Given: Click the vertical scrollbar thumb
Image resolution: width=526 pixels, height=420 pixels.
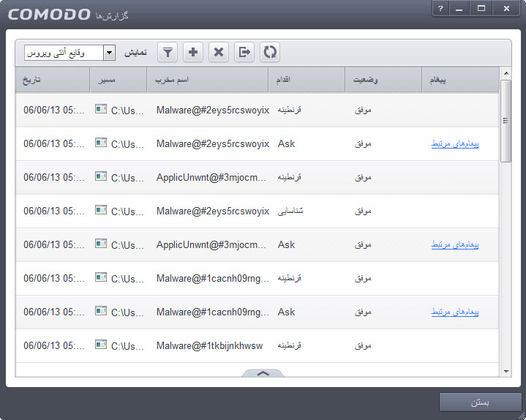Looking at the screenshot, I should click(506, 121).
